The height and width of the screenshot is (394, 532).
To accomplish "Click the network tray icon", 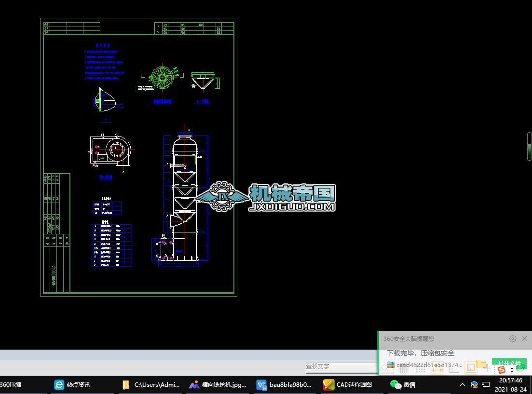I will (486, 385).
